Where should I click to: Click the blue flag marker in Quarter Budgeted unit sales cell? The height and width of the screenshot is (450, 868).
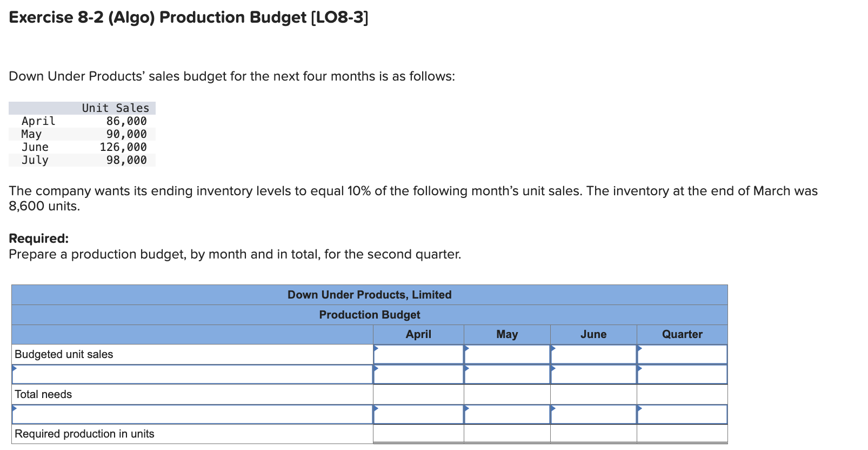click(640, 349)
